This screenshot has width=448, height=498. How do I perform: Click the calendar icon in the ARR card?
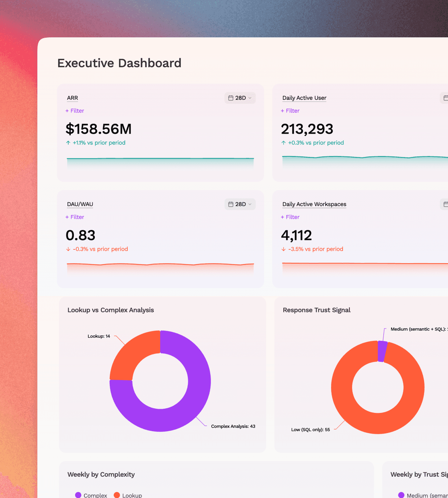click(x=231, y=98)
